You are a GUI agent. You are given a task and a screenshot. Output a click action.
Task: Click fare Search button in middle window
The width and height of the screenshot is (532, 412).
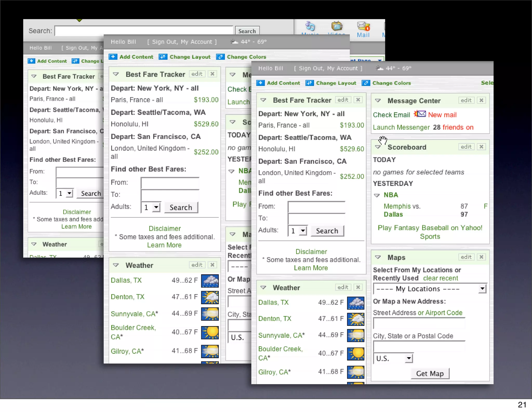181,207
